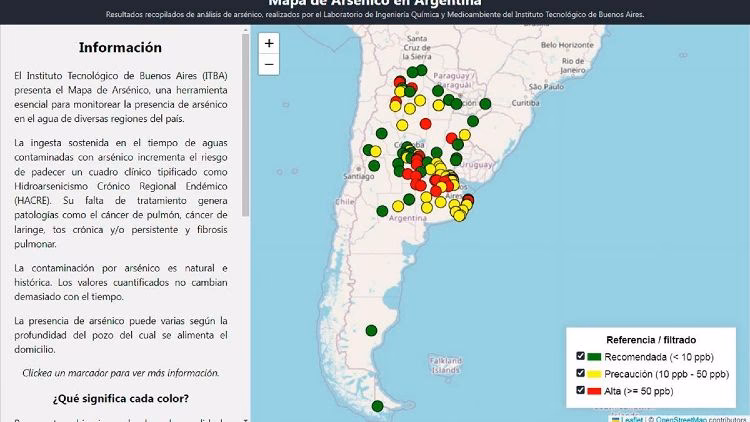Click the yellow Precaución legend swatch
Screen dimensions: 750x422
594,374
